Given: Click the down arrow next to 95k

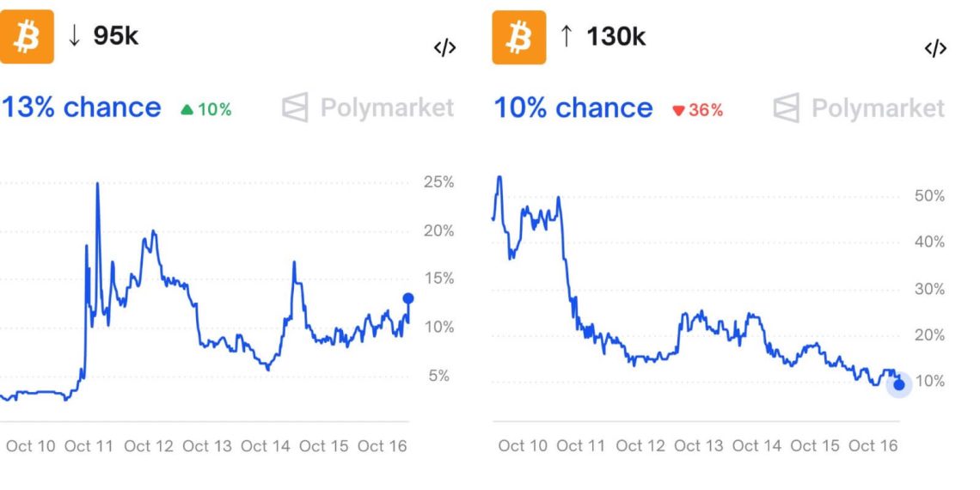Looking at the screenshot, I should [75, 36].
